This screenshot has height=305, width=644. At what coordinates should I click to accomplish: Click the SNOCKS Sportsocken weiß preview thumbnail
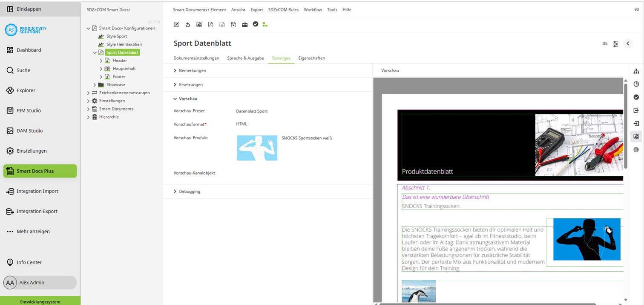click(x=257, y=148)
